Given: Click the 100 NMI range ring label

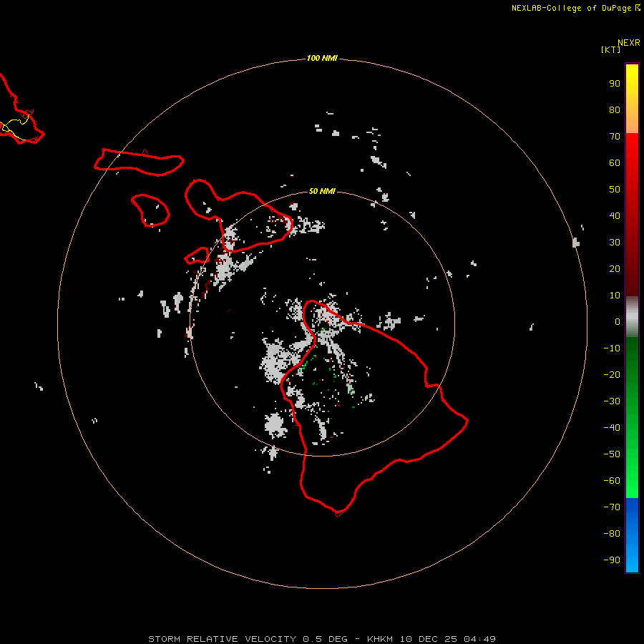Looking at the screenshot, I should tap(322, 59).
